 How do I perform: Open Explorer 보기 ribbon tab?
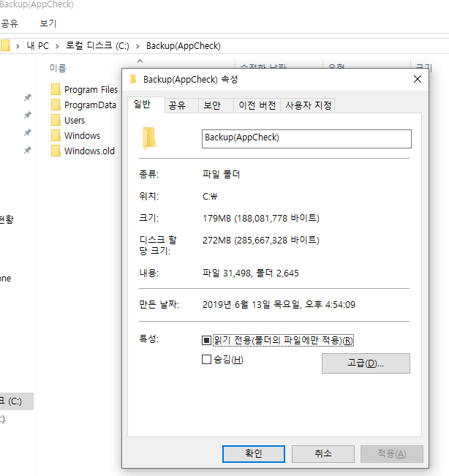click(48, 23)
